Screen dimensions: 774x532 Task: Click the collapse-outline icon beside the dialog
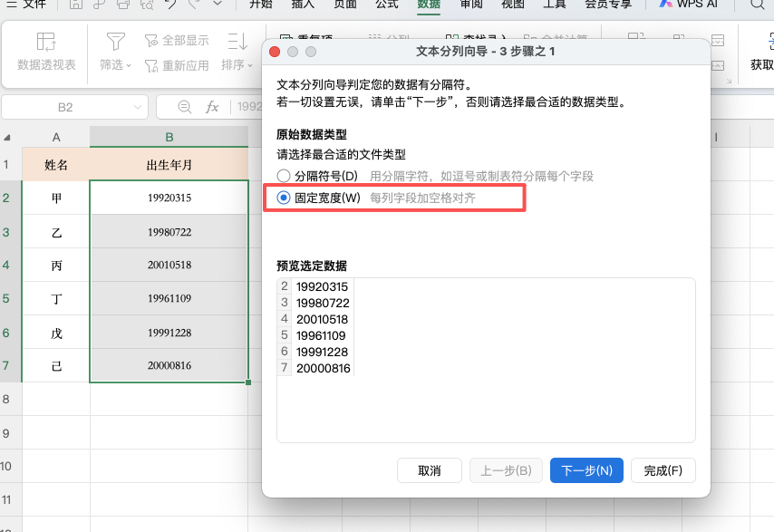718,65
